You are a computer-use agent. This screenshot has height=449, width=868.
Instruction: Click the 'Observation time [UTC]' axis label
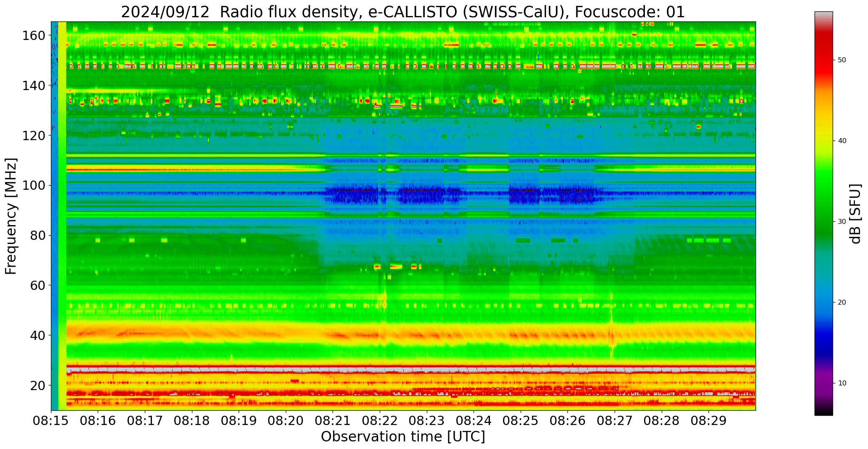pos(403,436)
